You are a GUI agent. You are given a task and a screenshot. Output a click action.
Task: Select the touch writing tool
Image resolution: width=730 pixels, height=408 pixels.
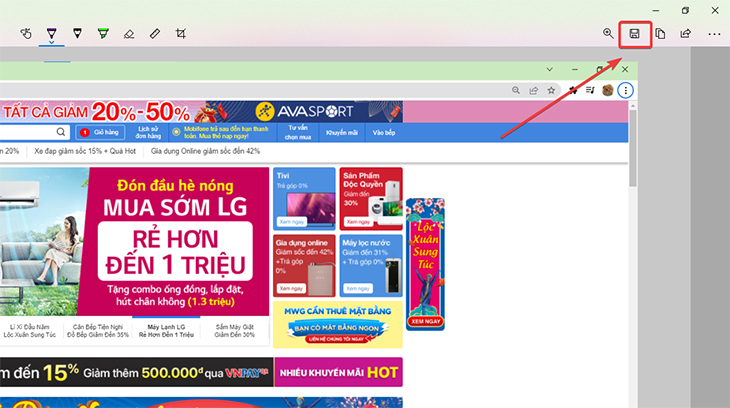26,34
